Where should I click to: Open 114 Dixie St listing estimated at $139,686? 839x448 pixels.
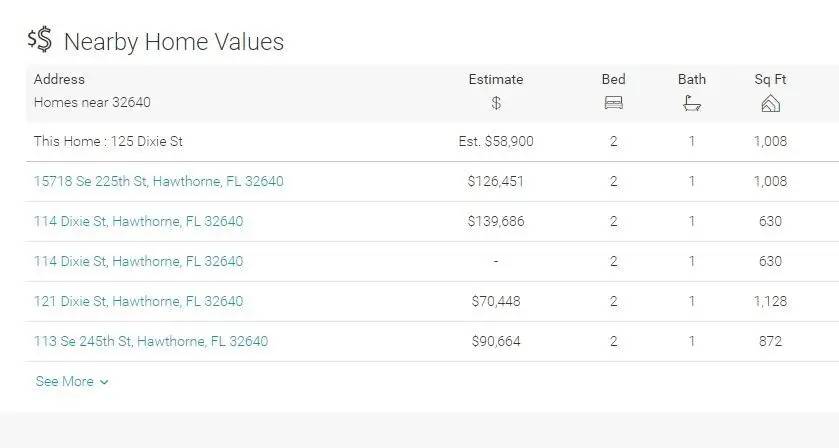pos(138,221)
